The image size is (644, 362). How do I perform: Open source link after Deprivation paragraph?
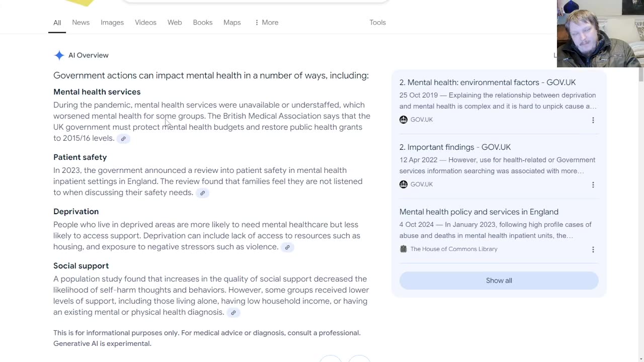pos(287,247)
